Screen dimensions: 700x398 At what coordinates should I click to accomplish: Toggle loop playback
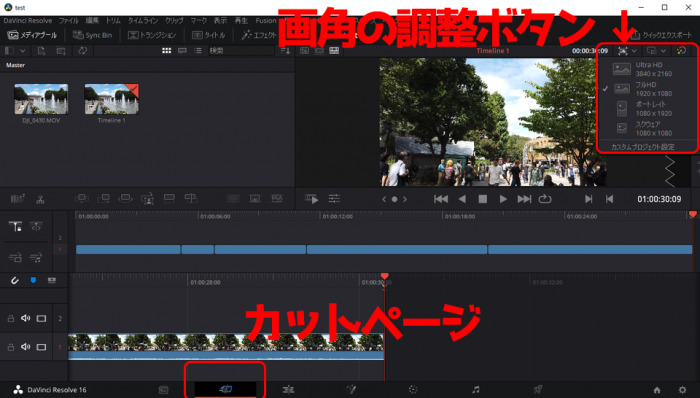[x=545, y=199]
